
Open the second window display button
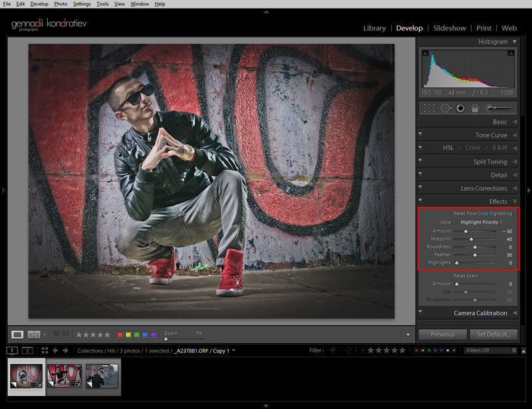[27, 350]
